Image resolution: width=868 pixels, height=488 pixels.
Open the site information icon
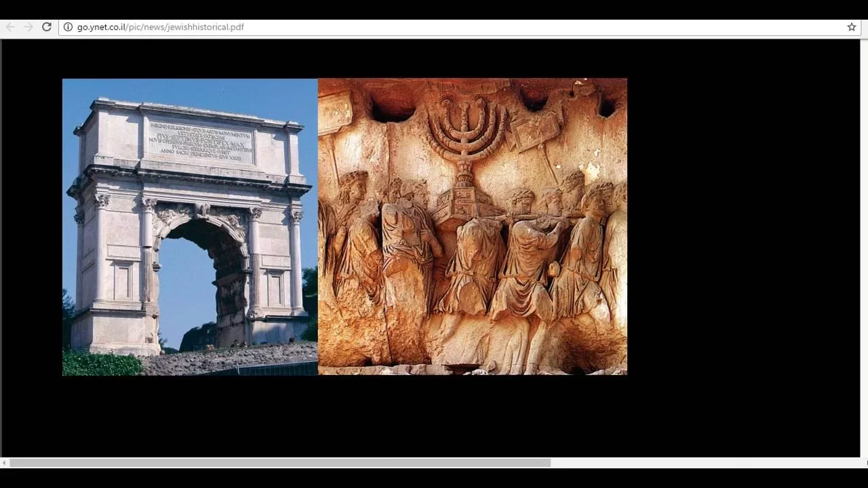68,27
